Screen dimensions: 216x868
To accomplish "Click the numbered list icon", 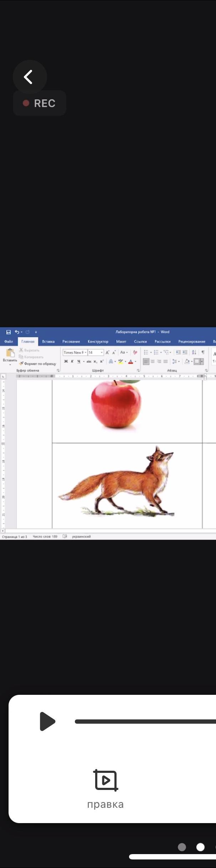I will (156, 352).
